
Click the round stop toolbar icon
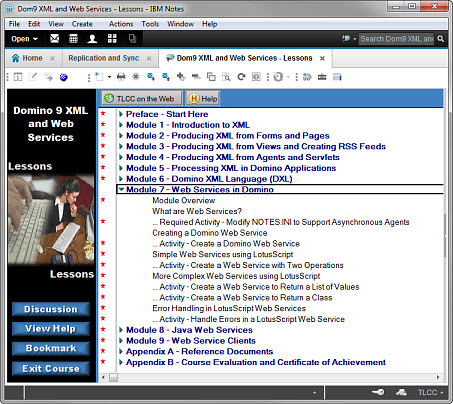(136, 77)
